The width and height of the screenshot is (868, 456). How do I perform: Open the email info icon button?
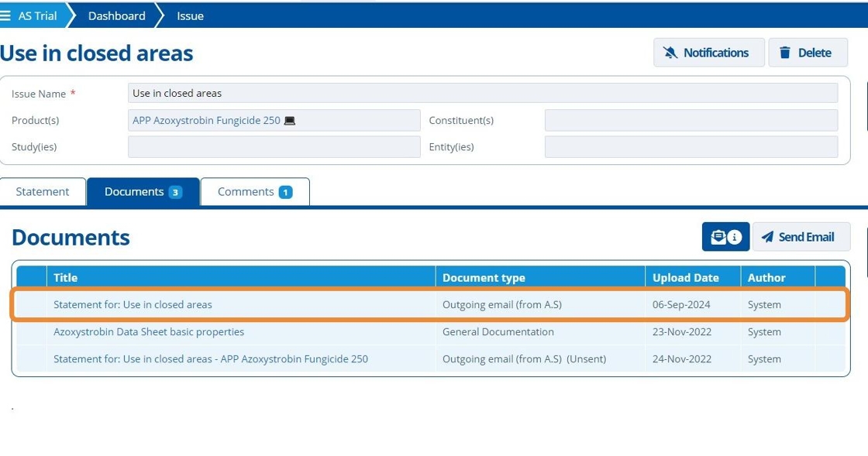tap(725, 237)
